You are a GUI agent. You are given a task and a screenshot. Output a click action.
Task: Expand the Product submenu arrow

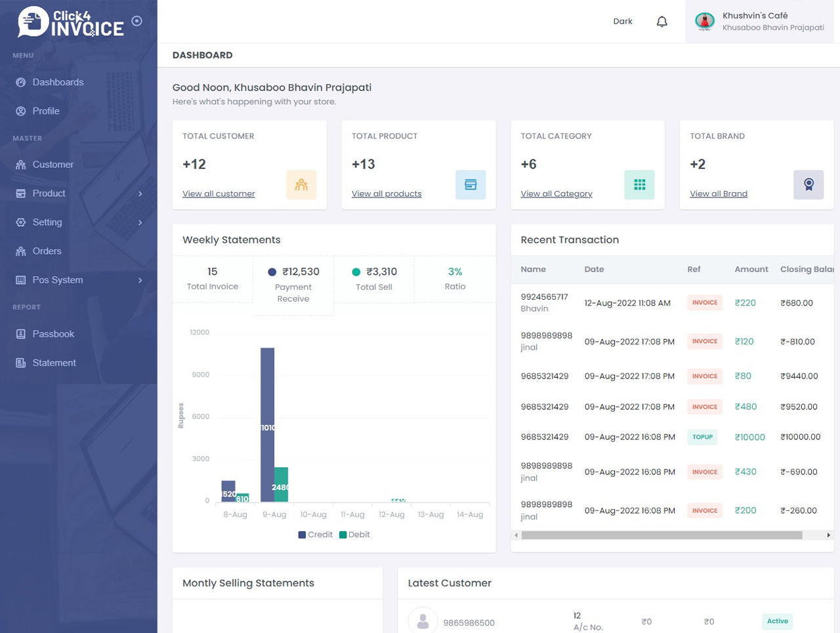tap(140, 194)
